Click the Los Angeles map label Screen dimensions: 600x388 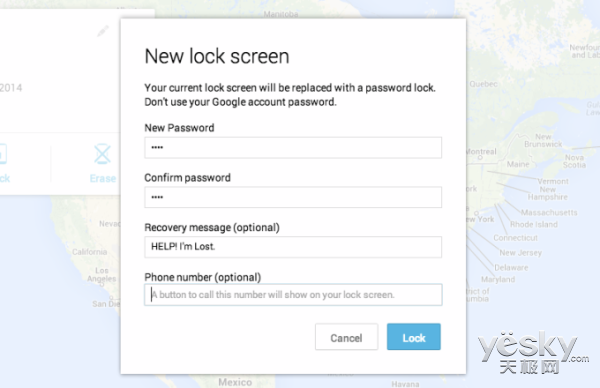pyautogui.click(x=101, y=275)
